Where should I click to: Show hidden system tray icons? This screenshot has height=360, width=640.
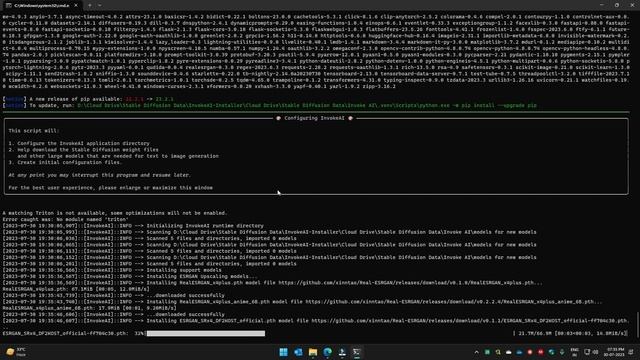point(476,352)
